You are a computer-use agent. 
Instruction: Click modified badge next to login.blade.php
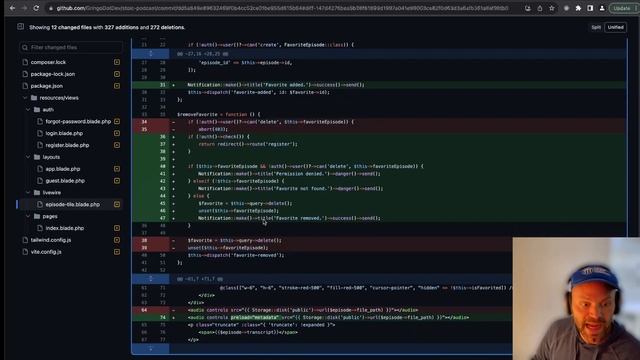[x=117, y=133]
